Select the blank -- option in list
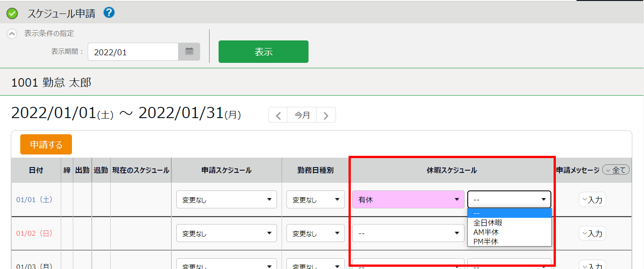 click(x=509, y=213)
